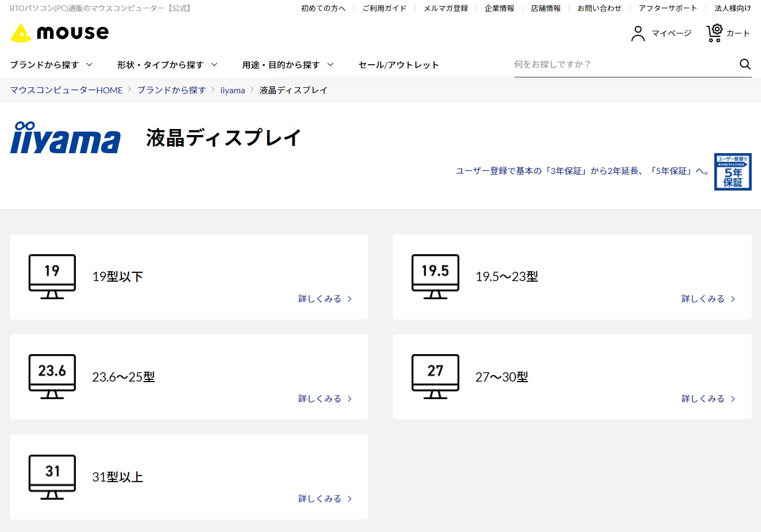
Task: Open 法人様向け in top bar
Action: [x=732, y=8]
